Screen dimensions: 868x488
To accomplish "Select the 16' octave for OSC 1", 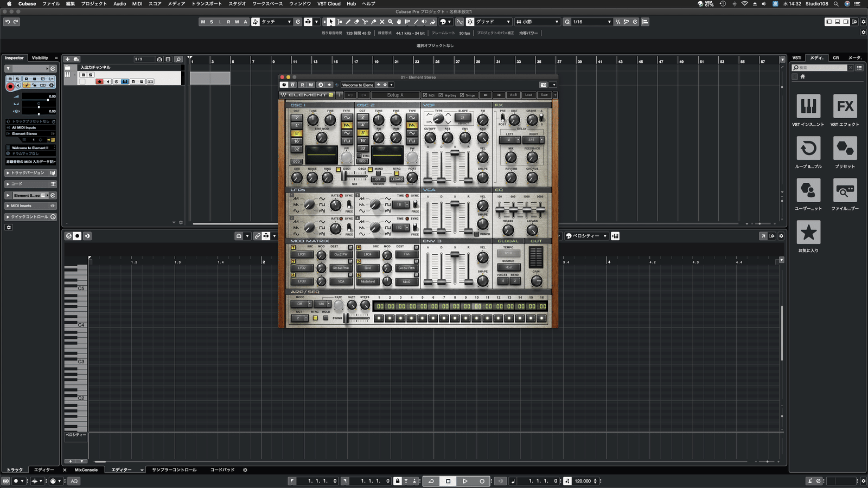I will pyautogui.click(x=296, y=141).
